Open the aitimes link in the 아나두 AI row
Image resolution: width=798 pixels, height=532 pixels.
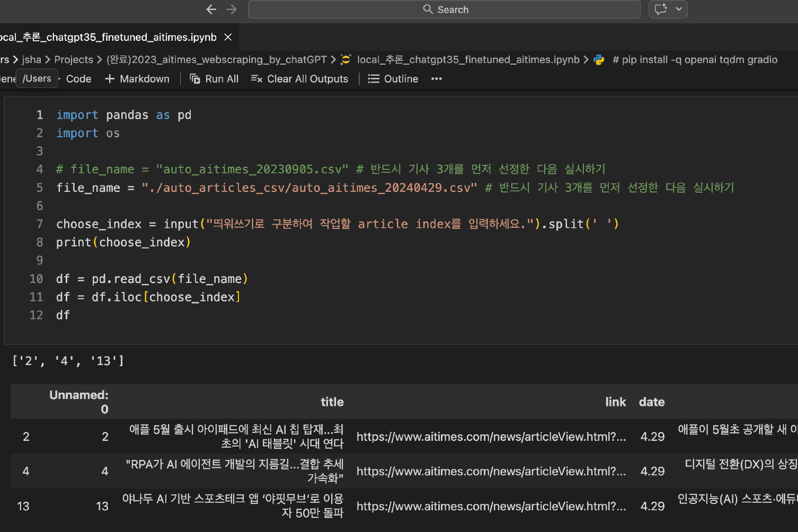coord(491,506)
